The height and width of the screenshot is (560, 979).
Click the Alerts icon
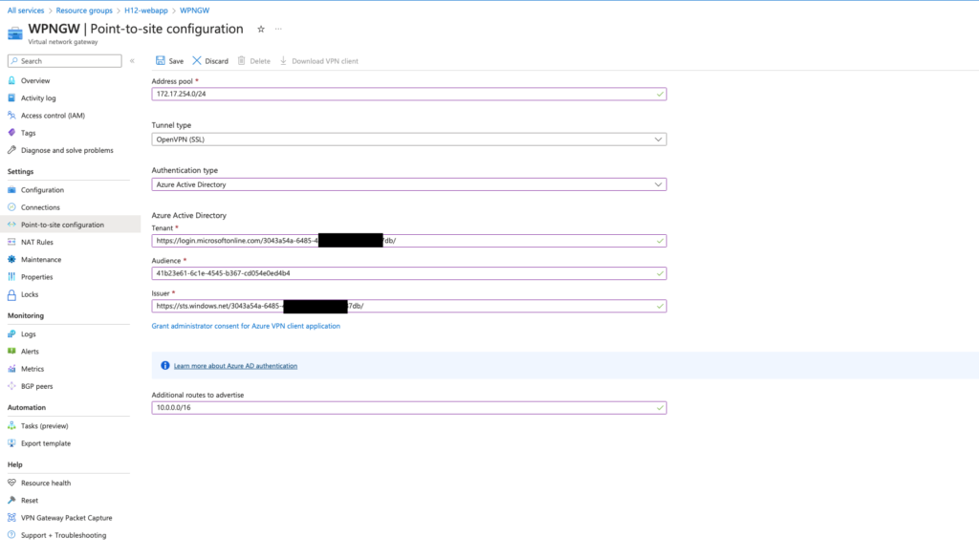11,352
